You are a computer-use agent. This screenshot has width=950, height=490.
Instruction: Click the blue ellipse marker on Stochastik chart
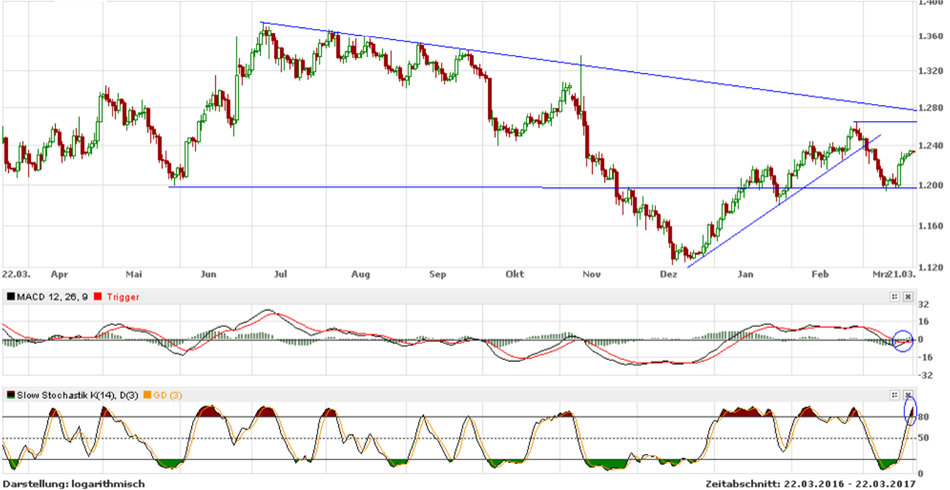click(x=910, y=411)
